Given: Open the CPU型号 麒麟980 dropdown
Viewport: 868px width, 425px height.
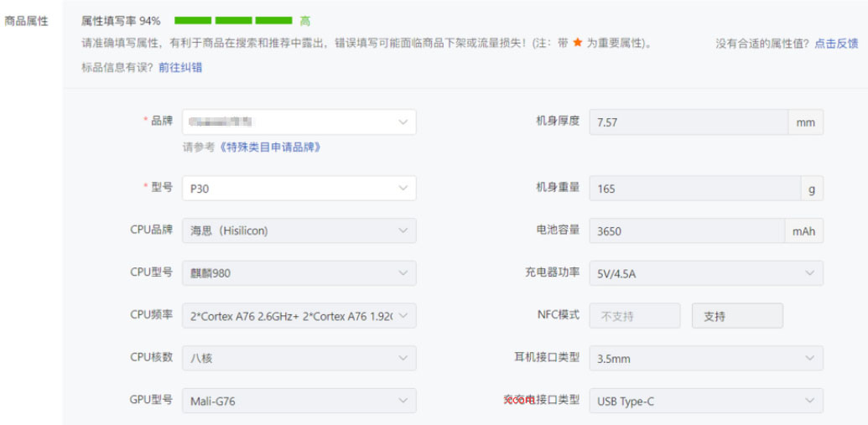Looking at the screenshot, I should tap(299, 273).
